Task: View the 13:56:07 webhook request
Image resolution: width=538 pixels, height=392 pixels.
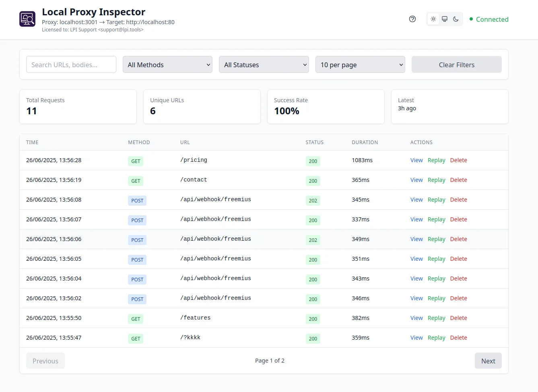Action: (x=416, y=219)
